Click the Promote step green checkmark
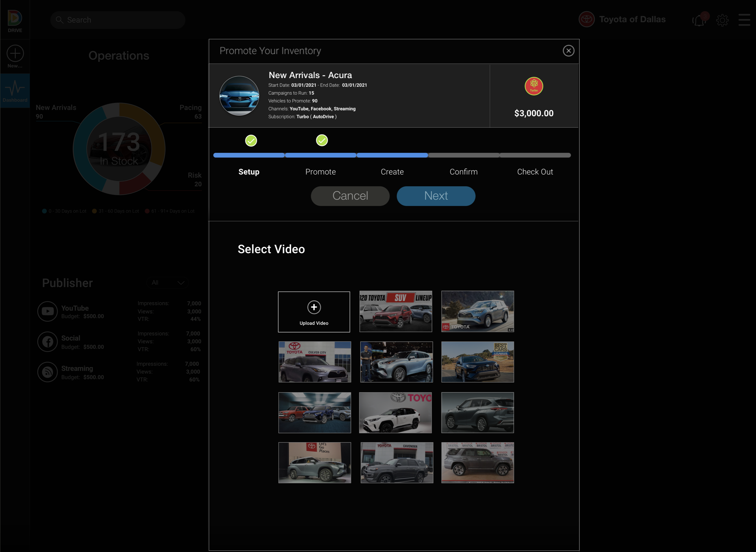This screenshot has width=756, height=552. (x=322, y=140)
